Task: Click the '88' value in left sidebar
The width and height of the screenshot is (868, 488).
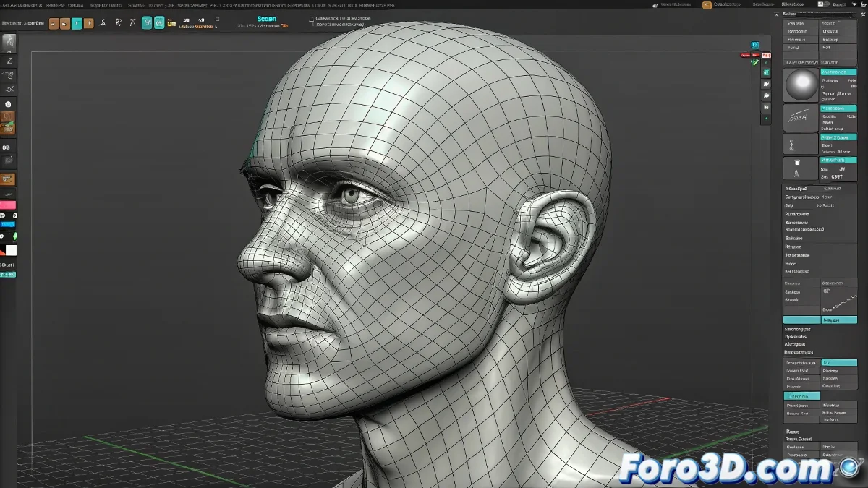Action: click(x=6, y=147)
